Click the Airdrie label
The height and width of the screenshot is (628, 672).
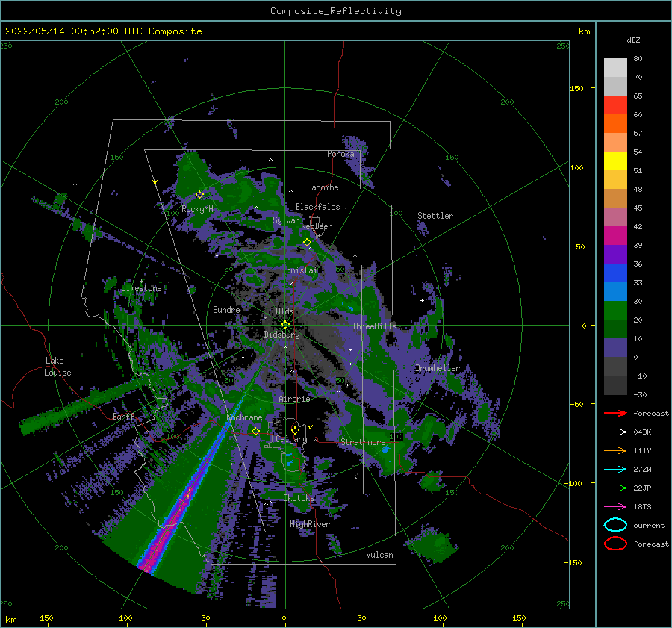click(294, 399)
